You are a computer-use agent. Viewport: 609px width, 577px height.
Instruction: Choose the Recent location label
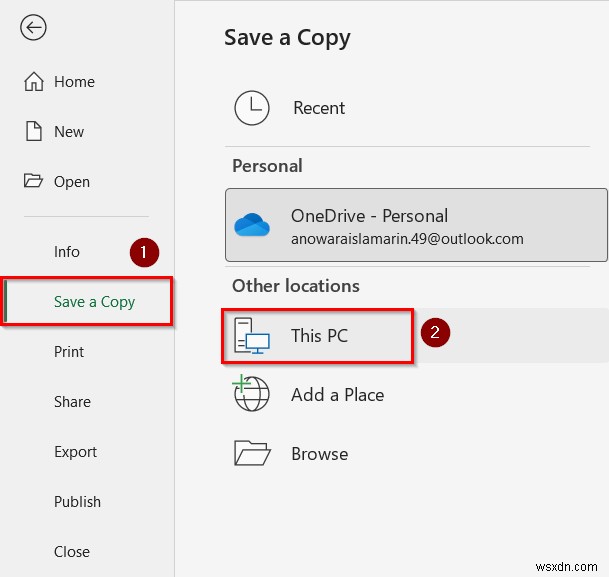click(x=319, y=108)
